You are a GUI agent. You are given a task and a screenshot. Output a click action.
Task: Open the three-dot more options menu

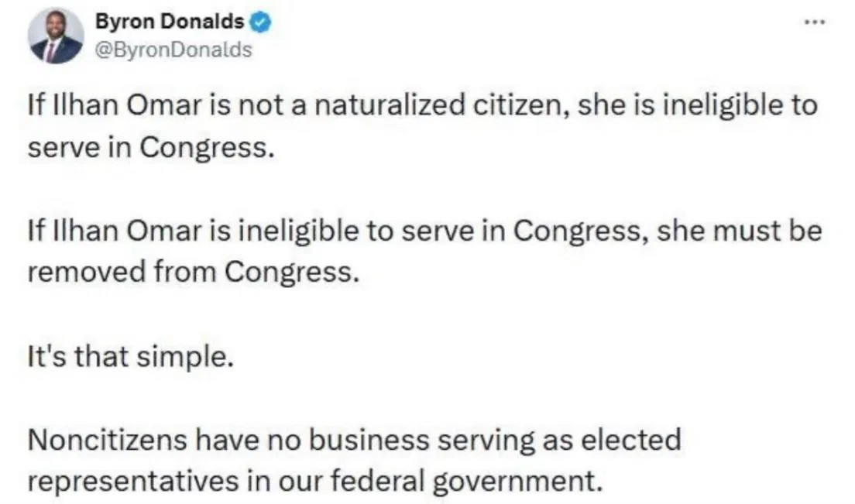[813, 23]
